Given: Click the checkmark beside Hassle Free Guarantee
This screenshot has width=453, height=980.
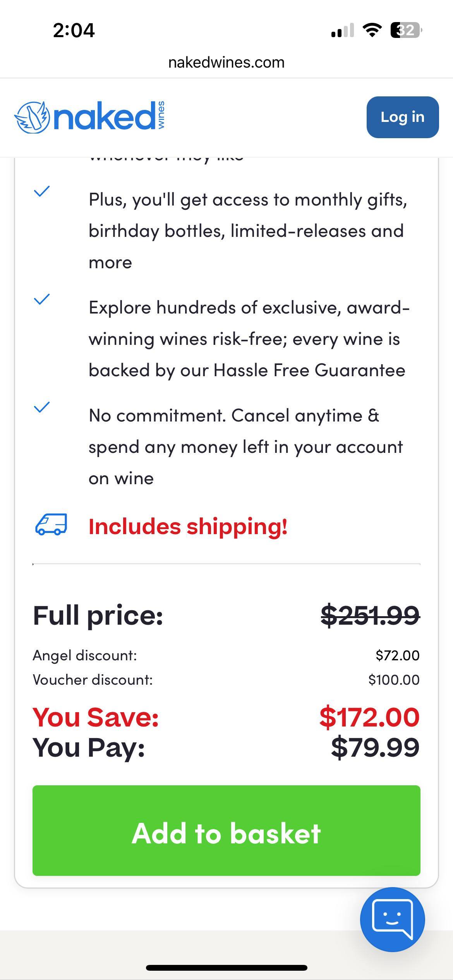Looking at the screenshot, I should pos(42,299).
